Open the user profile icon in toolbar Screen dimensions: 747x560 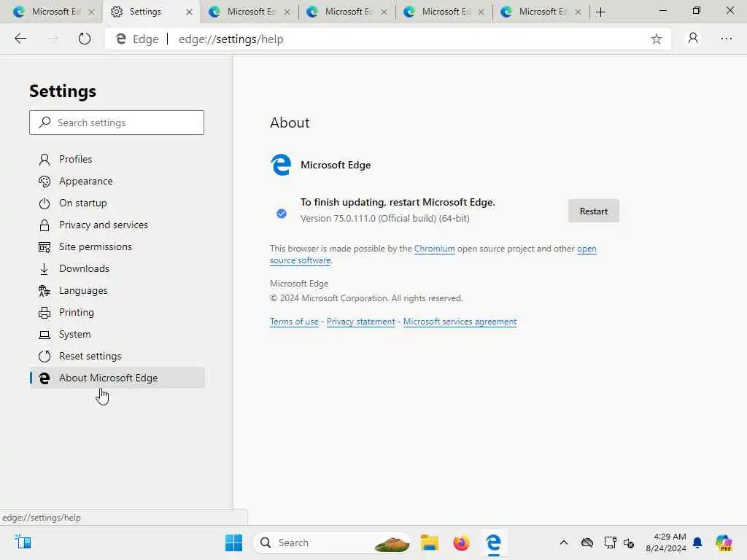(693, 38)
